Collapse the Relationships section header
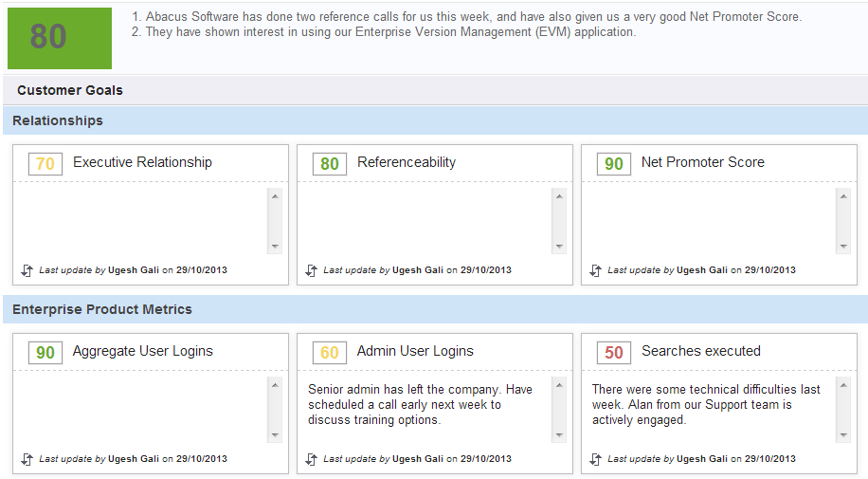Viewport: 868px width, 479px height. [x=58, y=120]
